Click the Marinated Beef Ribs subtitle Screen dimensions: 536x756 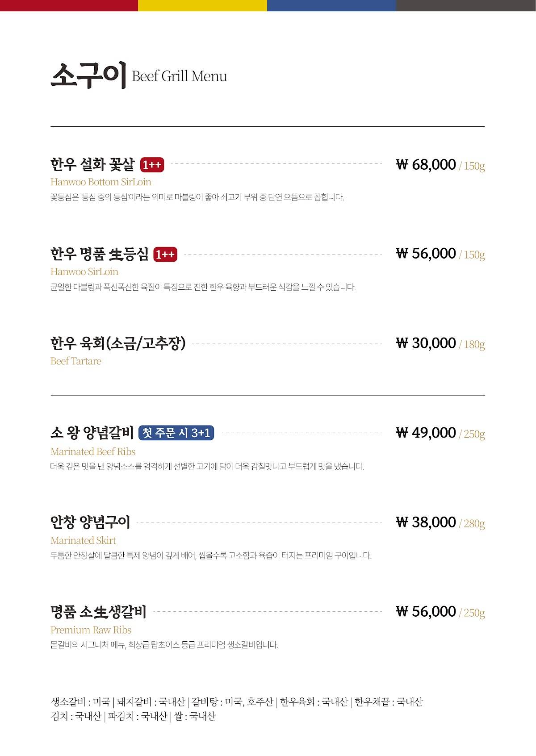[x=93, y=451]
